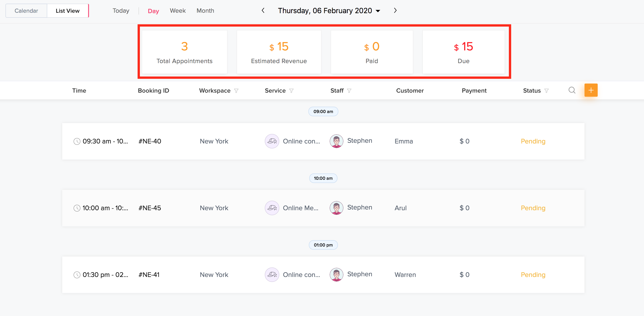The width and height of the screenshot is (644, 316).
Task: Expand the date picker dropdown arrow
Action: pos(378,11)
